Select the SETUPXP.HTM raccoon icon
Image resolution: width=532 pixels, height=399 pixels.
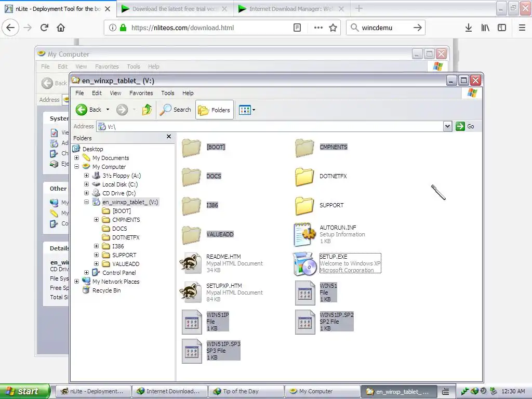(190, 292)
